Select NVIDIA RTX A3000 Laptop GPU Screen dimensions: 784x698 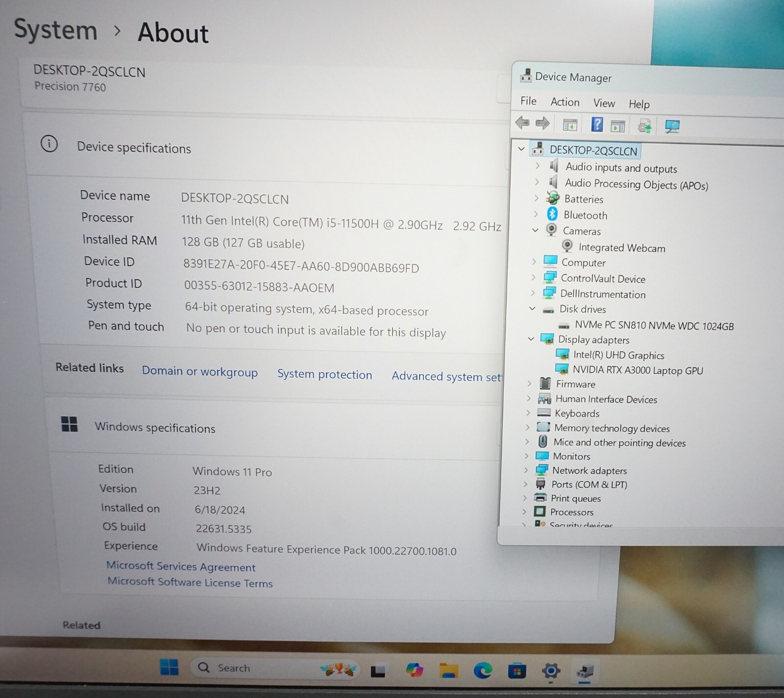point(638,370)
